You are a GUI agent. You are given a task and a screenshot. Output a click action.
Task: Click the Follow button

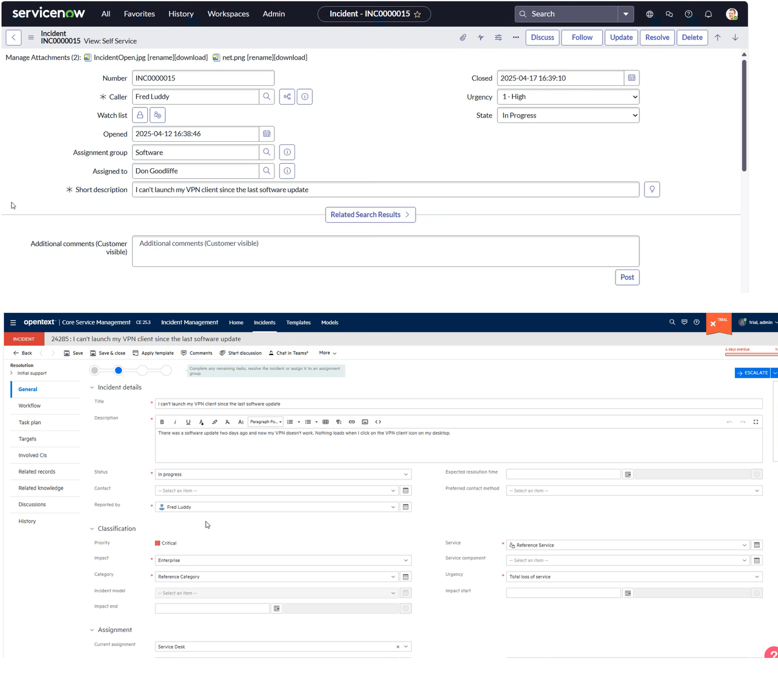[x=582, y=38]
